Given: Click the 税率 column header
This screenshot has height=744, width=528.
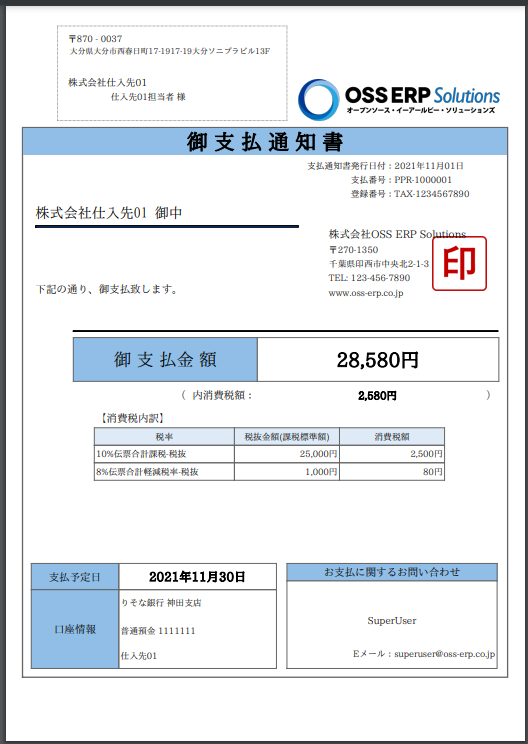Looking at the screenshot, I should click(164, 437).
